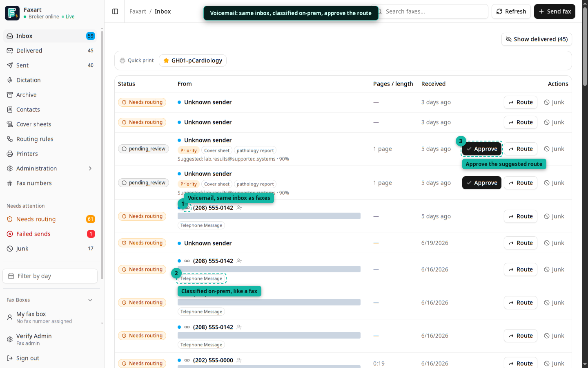Junk the 5 days ago voicemail
Viewport: 588px width, 368px height.
[x=554, y=216]
